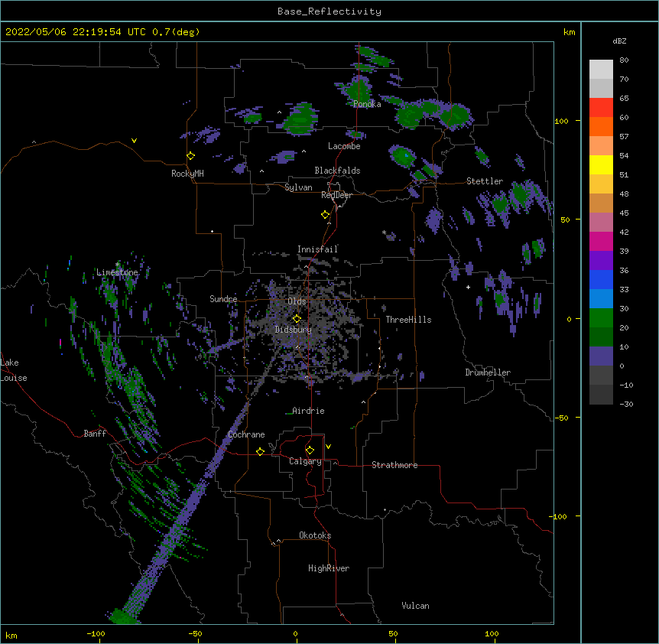Click the green echo southeast of Lacombe

pos(403,156)
